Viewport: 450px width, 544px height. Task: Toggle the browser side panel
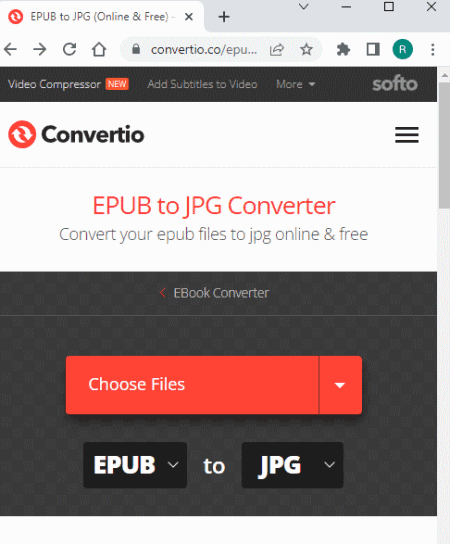[373, 49]
